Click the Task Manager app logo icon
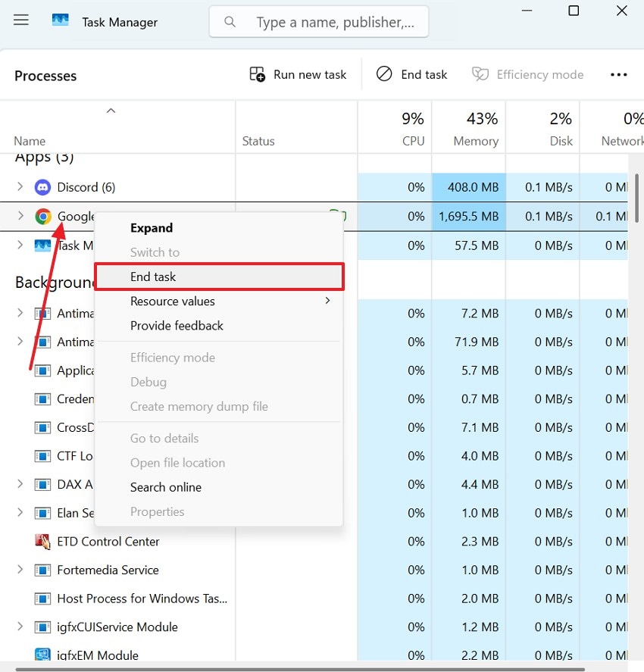 60,21
